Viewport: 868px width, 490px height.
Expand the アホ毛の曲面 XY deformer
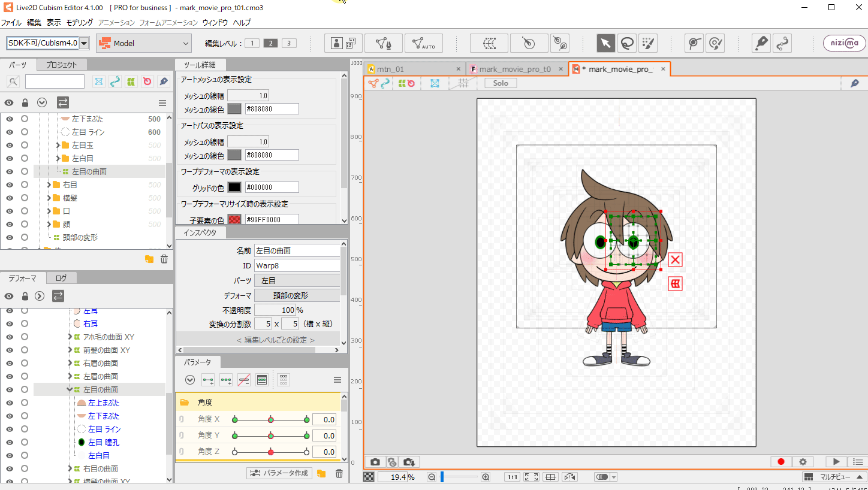pyautogui.click(x=70, y=337)
